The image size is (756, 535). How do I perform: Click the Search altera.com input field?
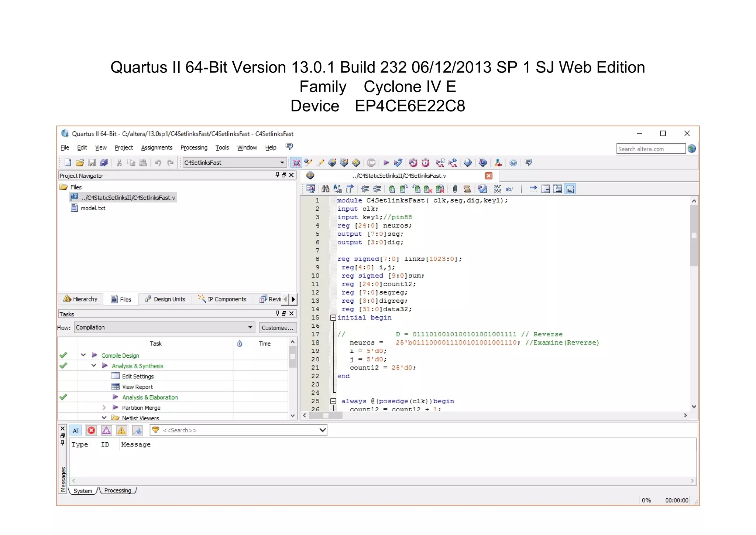click(x=650, y=149)
